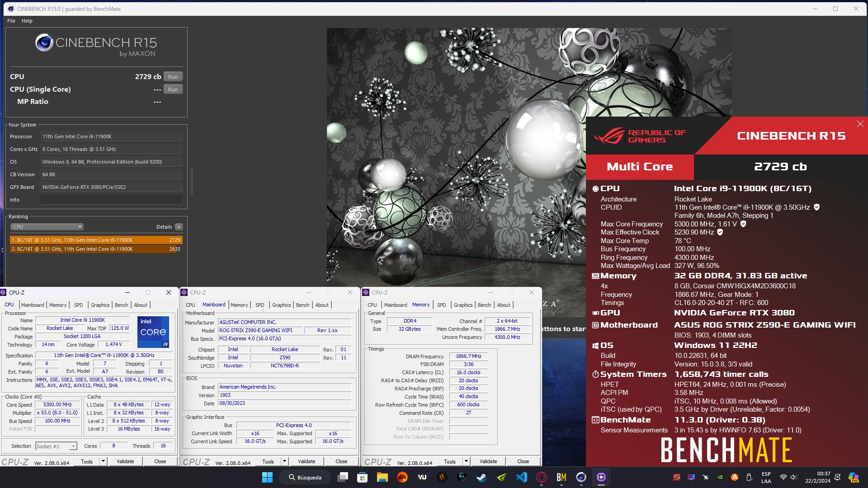Click the Cinebench logo sphere icon
The image size is (868, 488).
pos(44,42)
